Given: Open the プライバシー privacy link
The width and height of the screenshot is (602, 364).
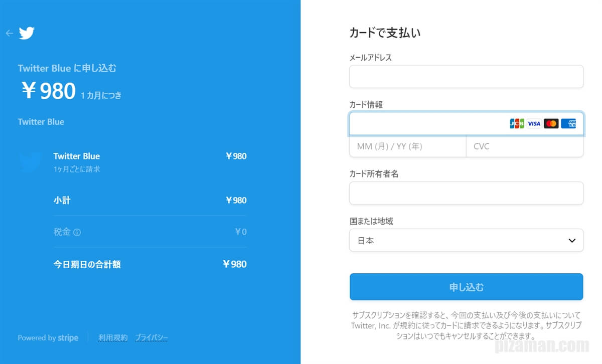Looking at the screenshot, I should 152,338.
